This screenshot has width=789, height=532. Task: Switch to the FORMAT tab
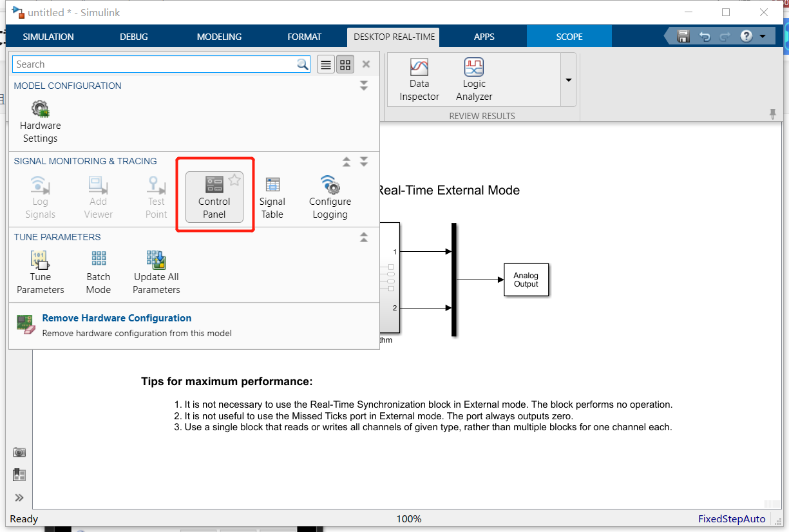pos(305,37)
